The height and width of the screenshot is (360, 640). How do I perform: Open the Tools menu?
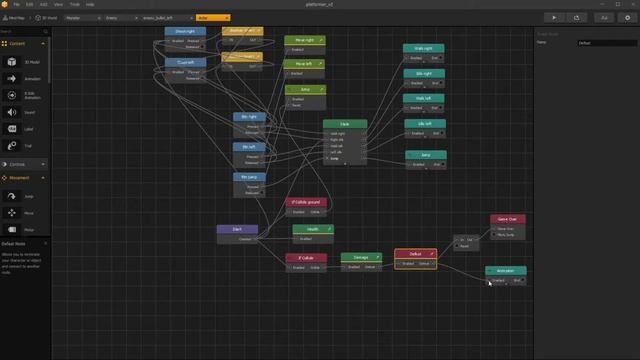[75, 4]
